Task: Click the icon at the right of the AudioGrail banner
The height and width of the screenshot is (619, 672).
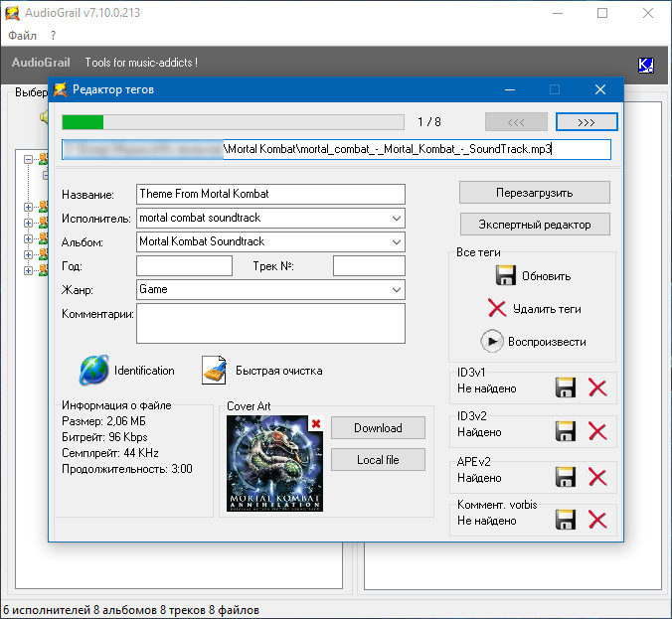Action: pos(646,66)
